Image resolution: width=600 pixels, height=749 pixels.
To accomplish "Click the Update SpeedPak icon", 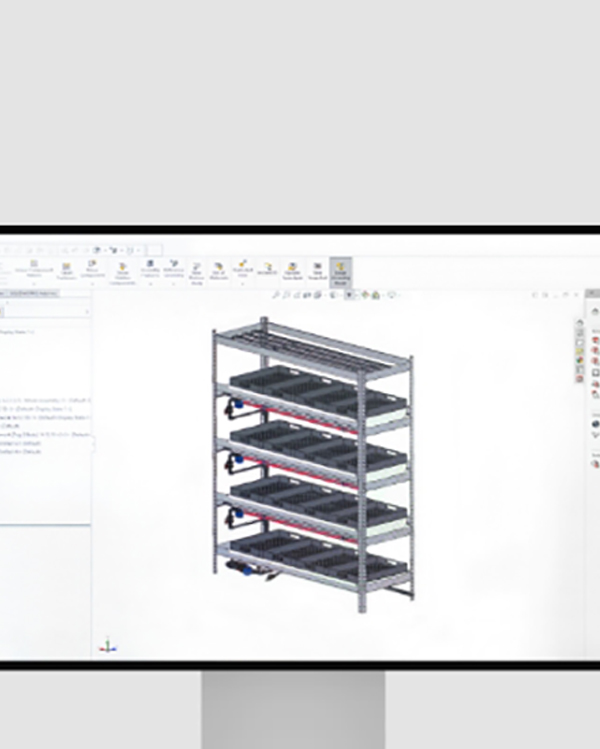I will point(293,270).
